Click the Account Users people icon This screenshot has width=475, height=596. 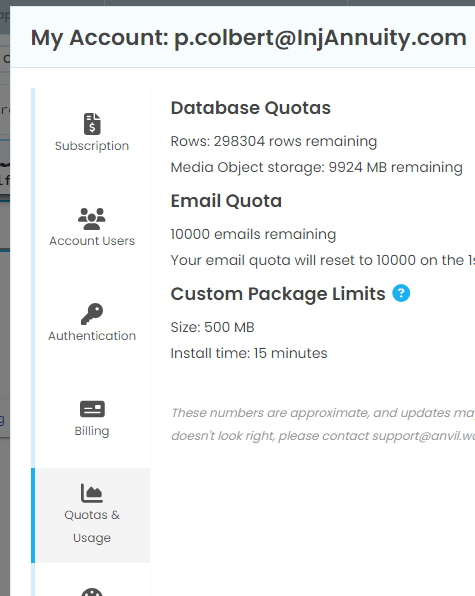click(x=92, y=219)
